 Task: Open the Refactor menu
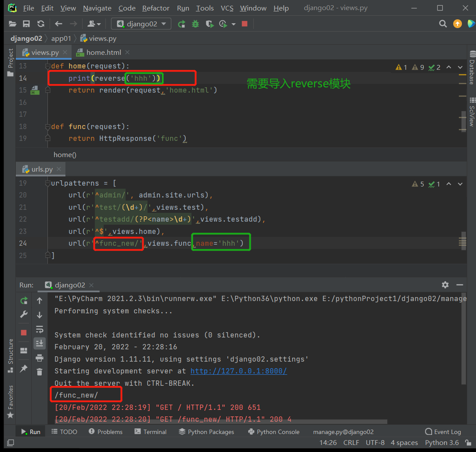155,8
